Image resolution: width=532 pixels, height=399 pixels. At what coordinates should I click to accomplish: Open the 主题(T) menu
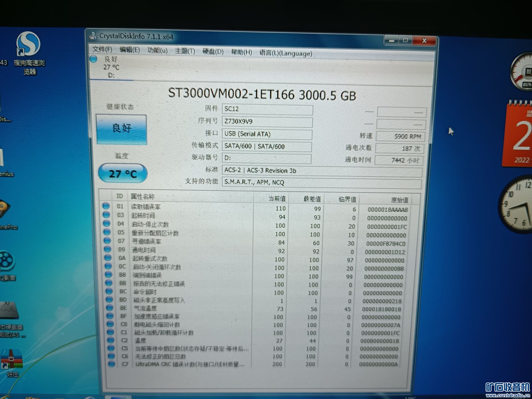coord(185,51)
